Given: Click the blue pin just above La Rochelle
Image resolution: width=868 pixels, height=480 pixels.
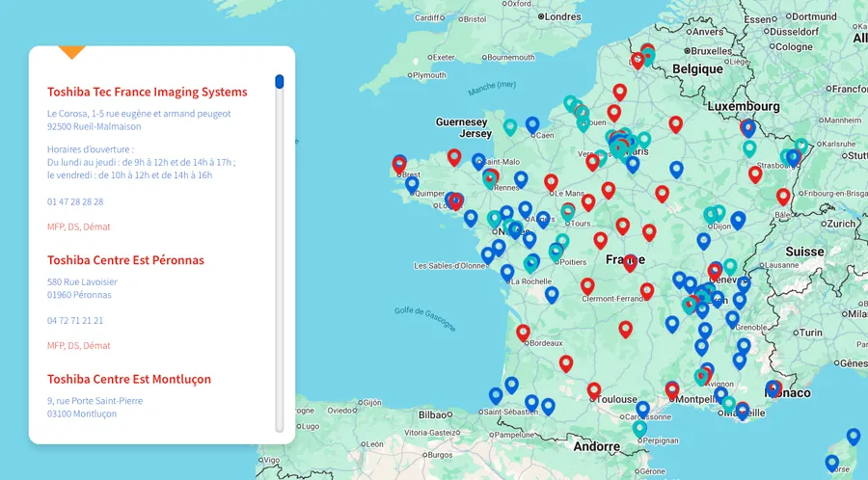Looking at the screenshot, I should tap(507, 272).
